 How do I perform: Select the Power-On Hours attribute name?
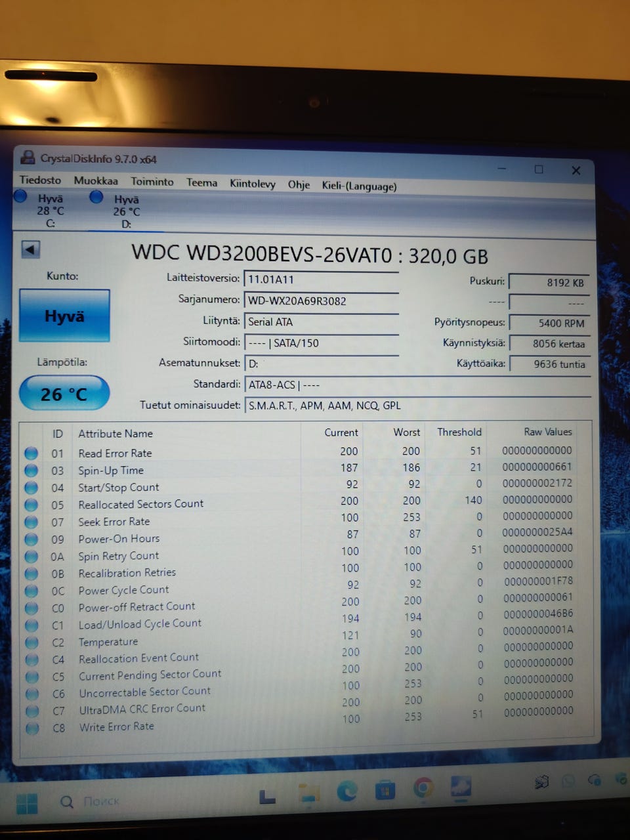pyautogui.click(x=119, y=539)
